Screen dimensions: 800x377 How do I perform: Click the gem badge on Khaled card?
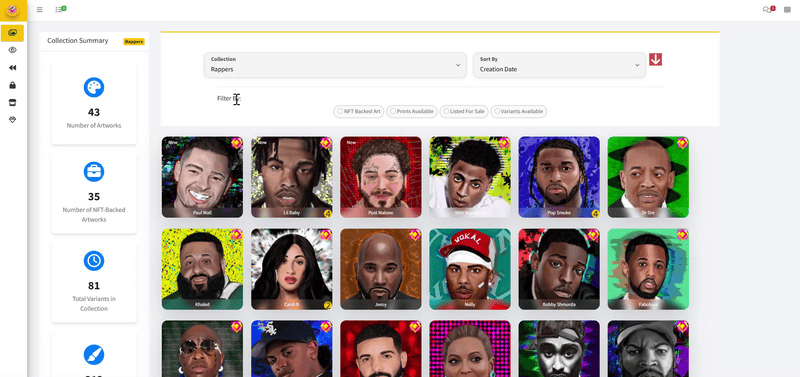pyautogui.click(x=236, y=235)
